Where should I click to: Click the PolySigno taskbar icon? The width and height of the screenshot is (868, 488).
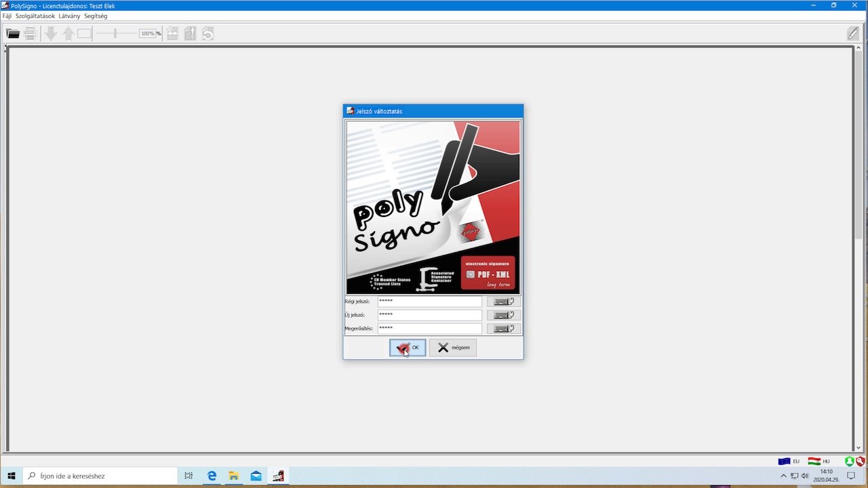[278, 476]
